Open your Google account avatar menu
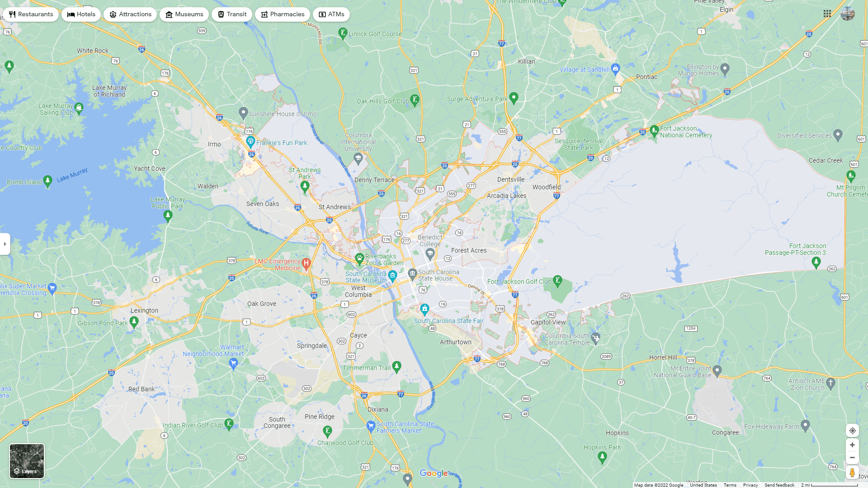This screenshot has width=868, height=488. (848, 14)
